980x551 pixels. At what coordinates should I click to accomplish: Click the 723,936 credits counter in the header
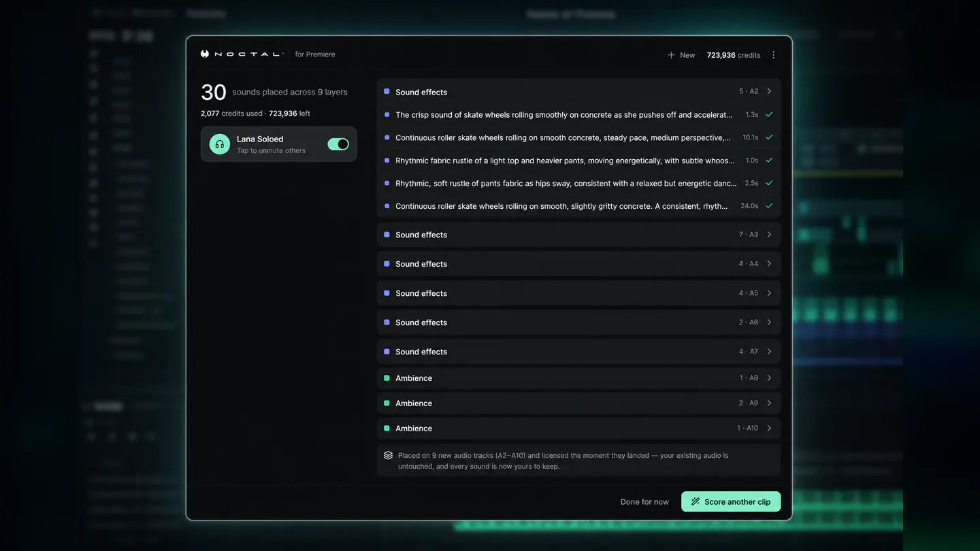pyautogui.click(x=734, y=55)
